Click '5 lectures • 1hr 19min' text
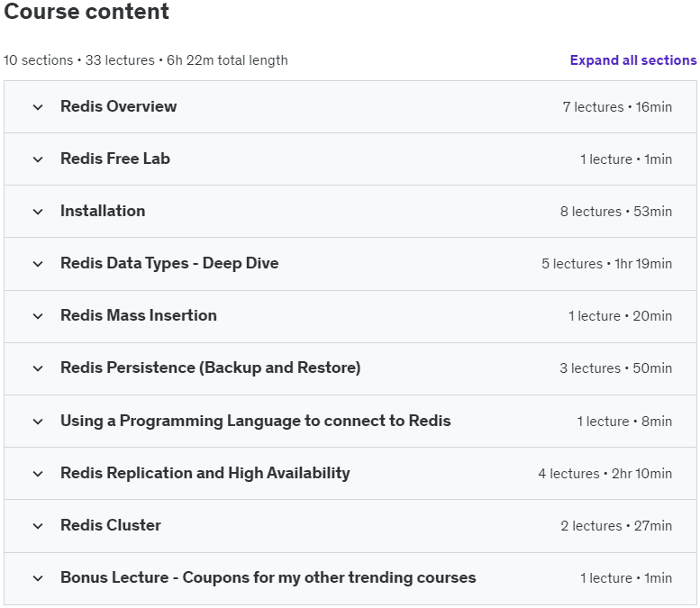The height and width of the screenshot is (608, 700). pyautogui.click(x=606, y=264)
